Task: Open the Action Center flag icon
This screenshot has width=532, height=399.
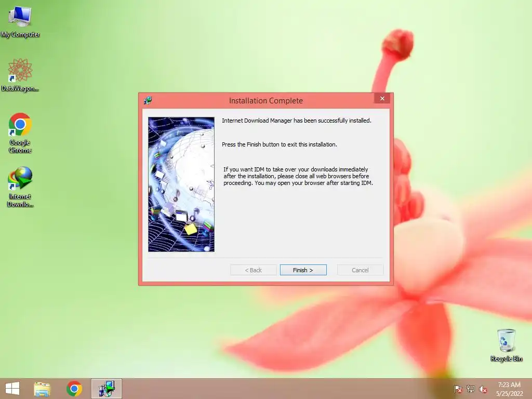Action: pos(458,389)
